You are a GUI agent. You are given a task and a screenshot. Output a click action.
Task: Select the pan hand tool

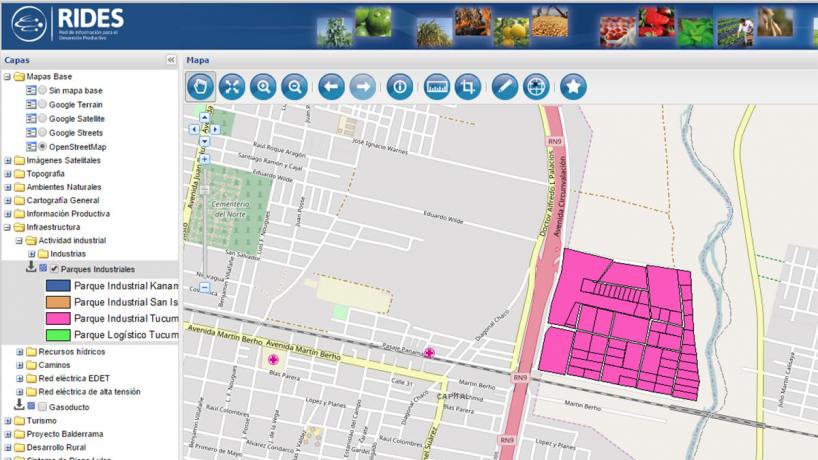[200, 86]
